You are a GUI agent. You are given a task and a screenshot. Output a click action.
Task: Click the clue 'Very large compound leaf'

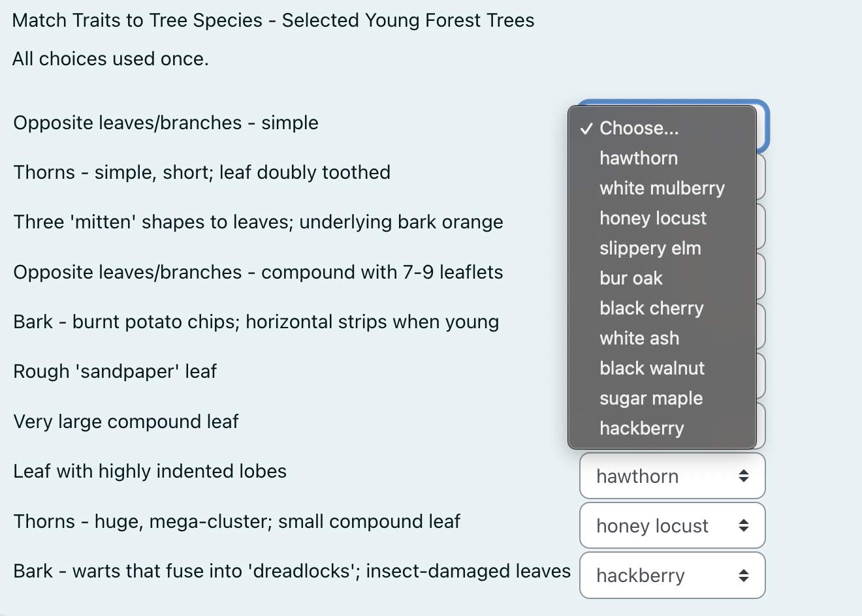(x=125, y=422)
